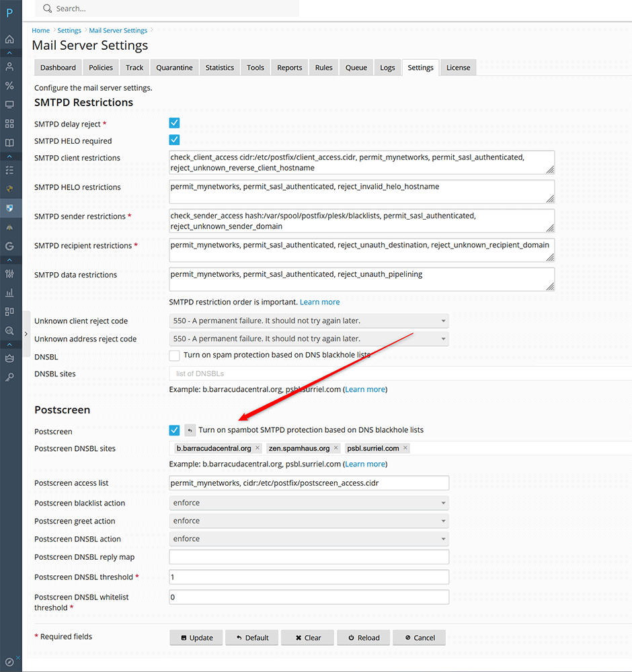The image size is (632, 672).
Task: Click the search magnifier icon
Action: coord(48,9)
